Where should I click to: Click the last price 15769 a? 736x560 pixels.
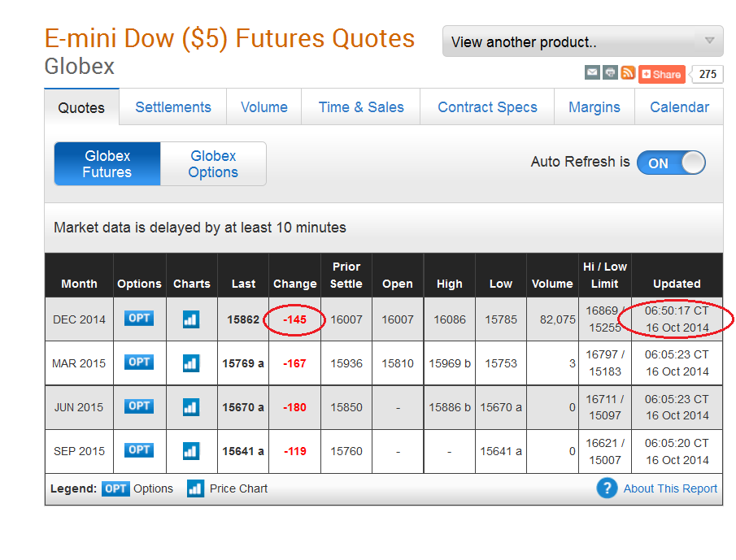(243, 363)
